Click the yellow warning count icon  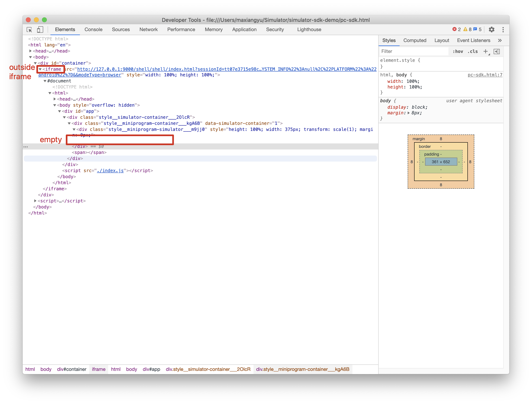pos(465,29)
